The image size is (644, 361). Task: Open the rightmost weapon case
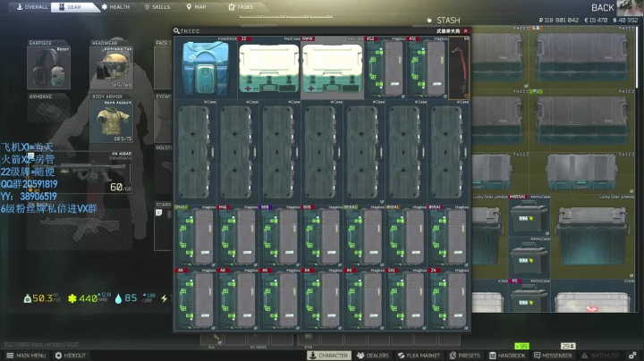tap(448, 152)
